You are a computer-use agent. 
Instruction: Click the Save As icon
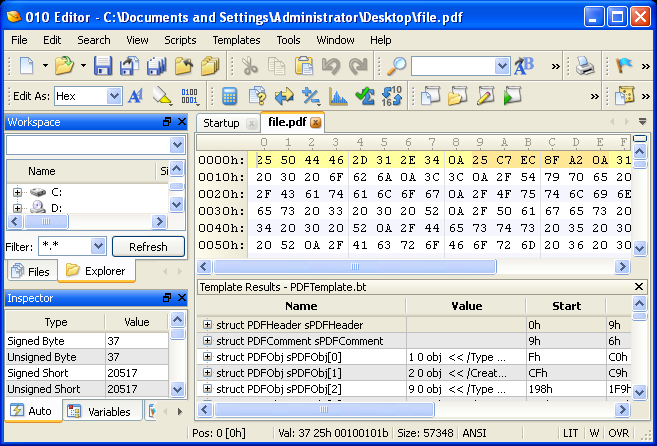click(x=129, y=66)
